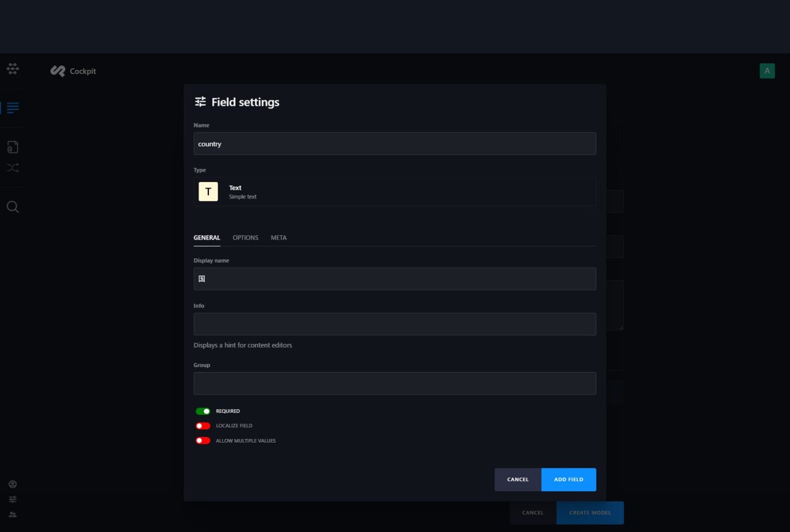The width and height of the screenshot is (790, 532).
Task: Open the Assets file icon in sidebar
Action: click(12, 146)
